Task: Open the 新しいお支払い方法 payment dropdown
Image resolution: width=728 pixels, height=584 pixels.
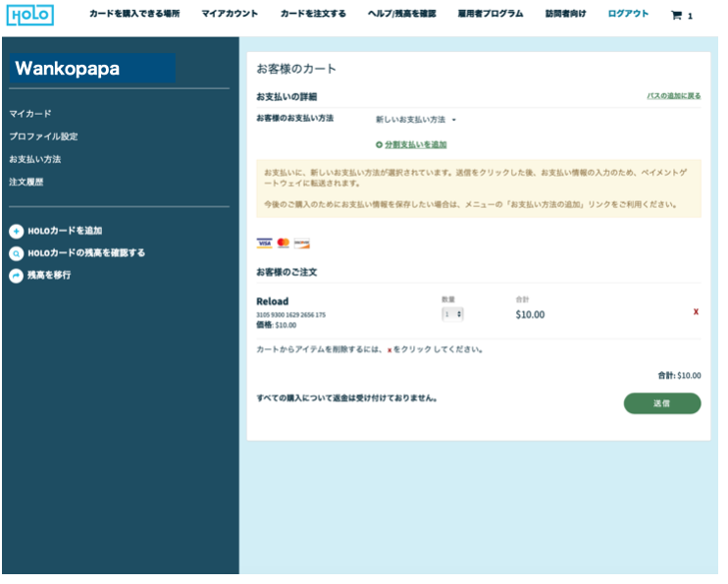Action: click(416, 120)
